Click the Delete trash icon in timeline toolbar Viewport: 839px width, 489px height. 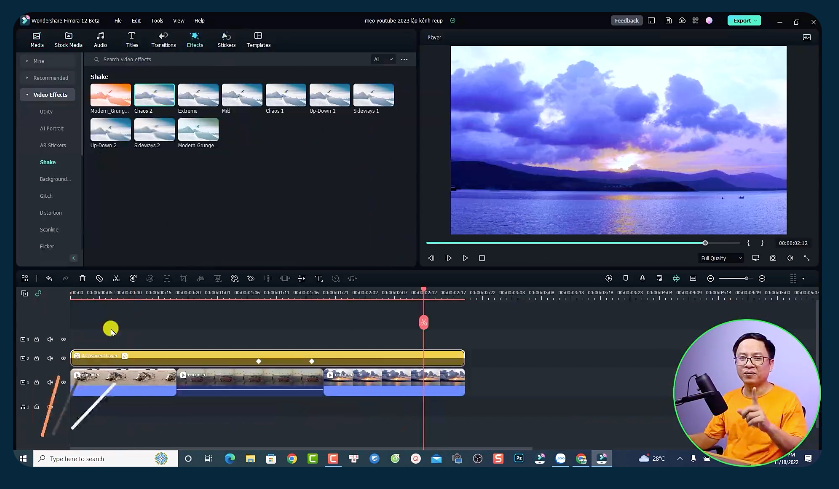(83, 278)
